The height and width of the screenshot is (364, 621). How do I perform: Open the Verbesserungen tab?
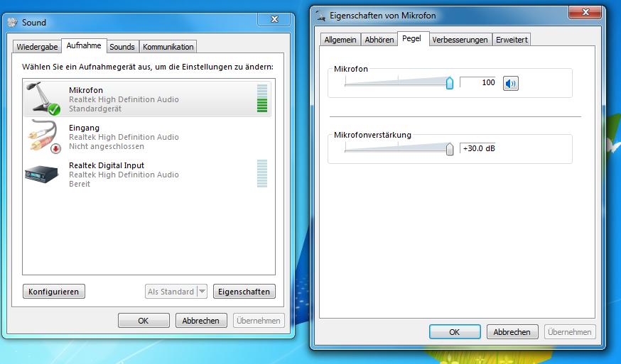click(460, 40)
